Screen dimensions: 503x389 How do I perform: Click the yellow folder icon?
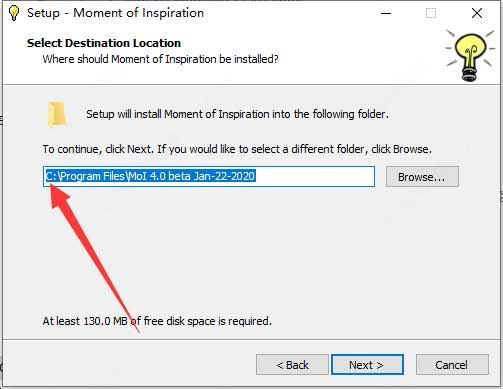coord(57,114)
